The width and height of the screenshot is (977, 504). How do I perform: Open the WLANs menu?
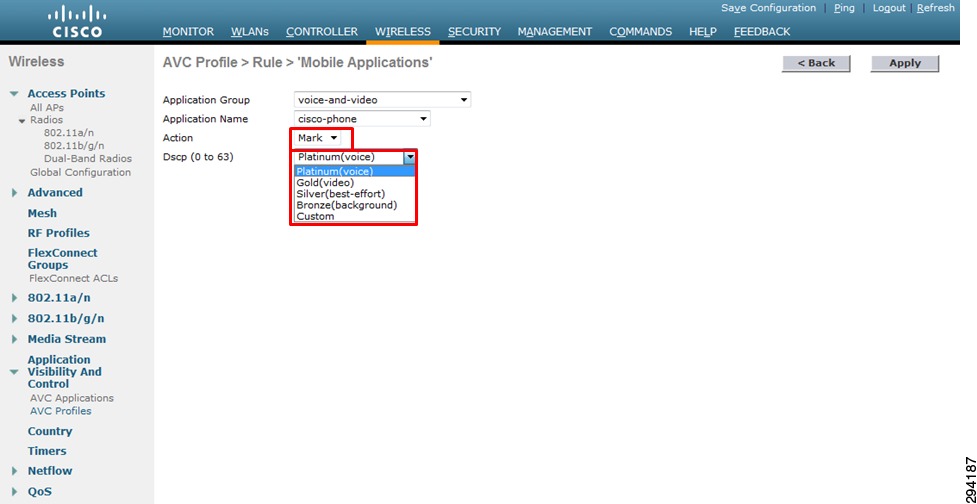[249, 31]
